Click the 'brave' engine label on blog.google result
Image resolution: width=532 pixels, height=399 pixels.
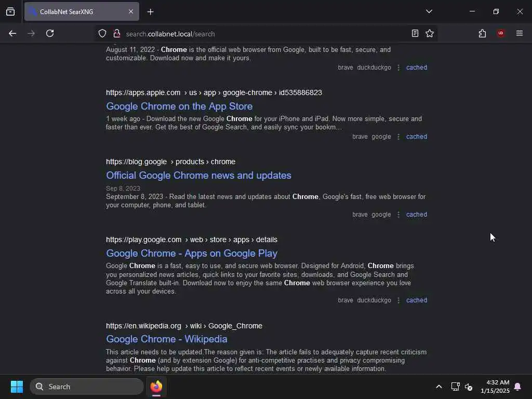(x=360, y=215)
